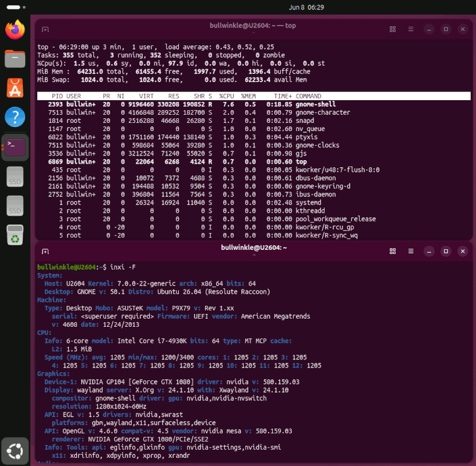Click the 'ptyxis' process row
This screenshot has height=466, width=476.
tap(254, 137)
